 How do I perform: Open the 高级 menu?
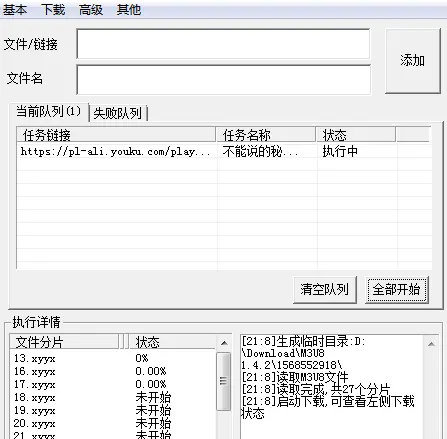[91, 10]
